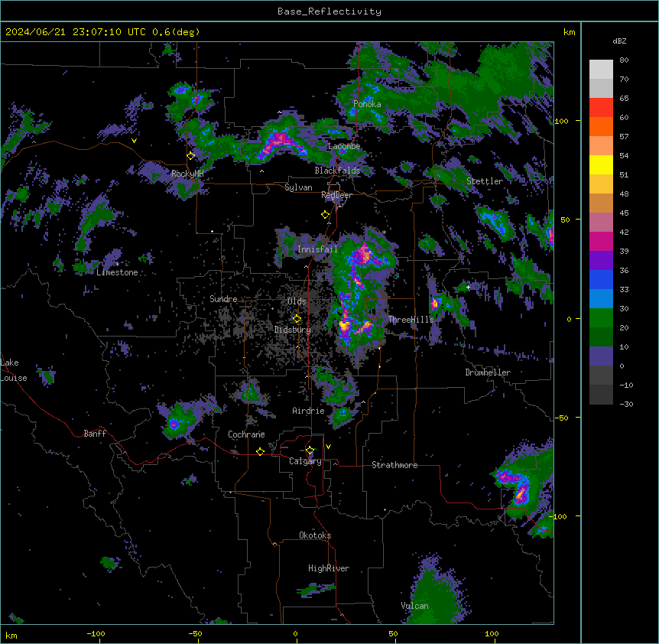The width and height of the screenshot is (659, 644).
Task: Pick the red swatch in dBZ legend
Action: (x=601, y=108)
